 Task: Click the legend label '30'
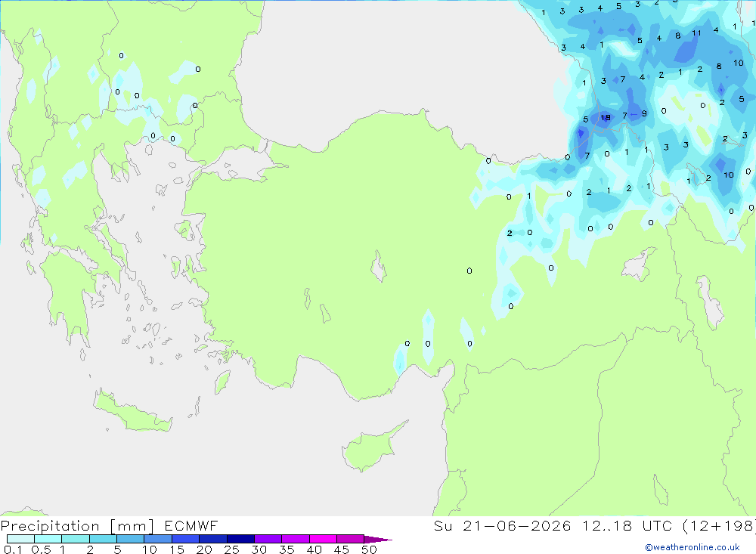point(259,549)
